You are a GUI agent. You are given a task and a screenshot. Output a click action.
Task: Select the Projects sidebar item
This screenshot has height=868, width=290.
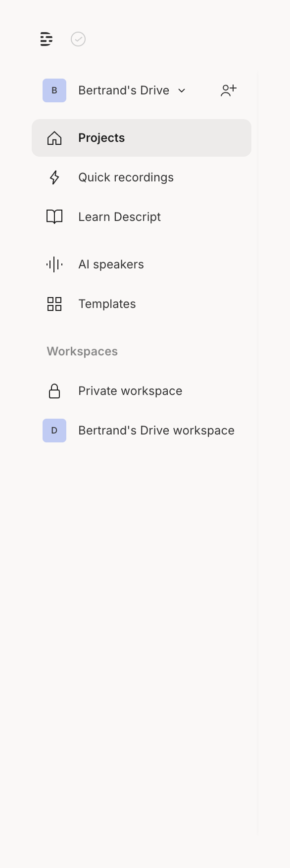tap(101, 138)
